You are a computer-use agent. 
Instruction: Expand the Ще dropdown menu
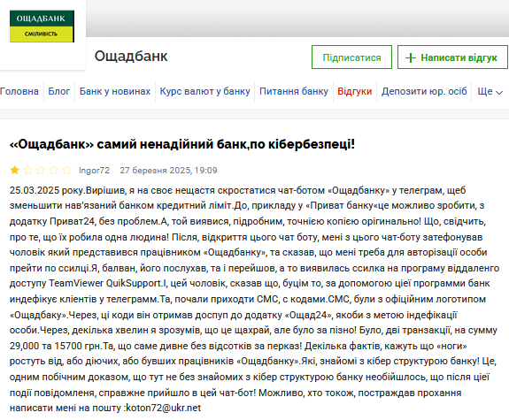(x=490, y=91)
